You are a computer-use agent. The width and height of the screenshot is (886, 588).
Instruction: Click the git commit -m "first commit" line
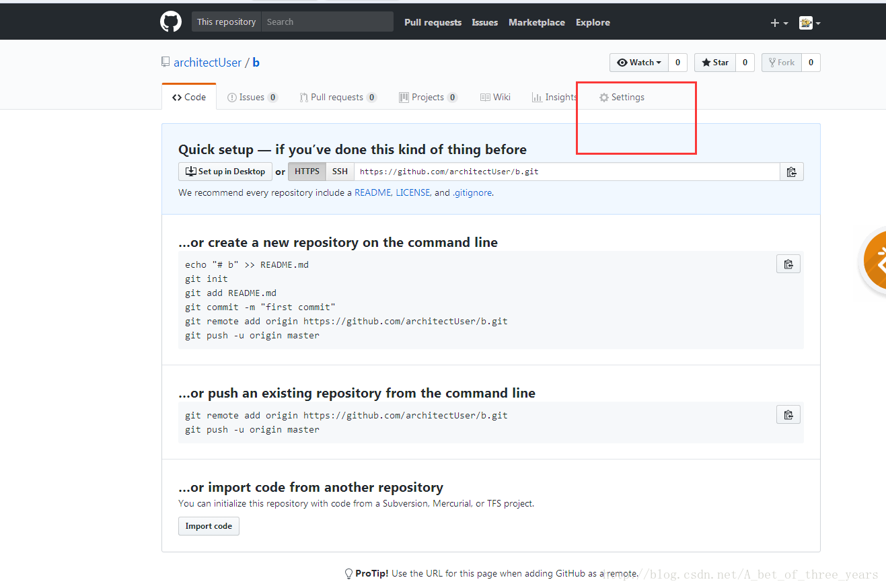point(260,307)
